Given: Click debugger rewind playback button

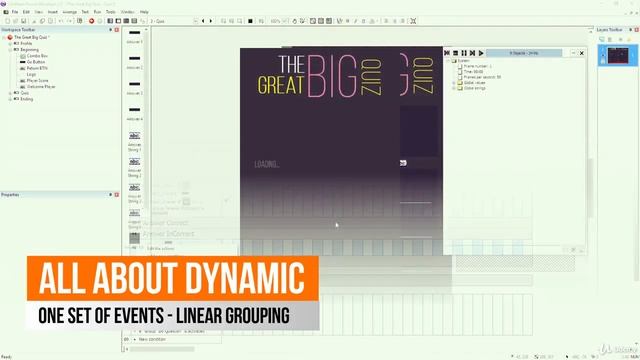Looking at the screenshot, I should coord(447,53).
